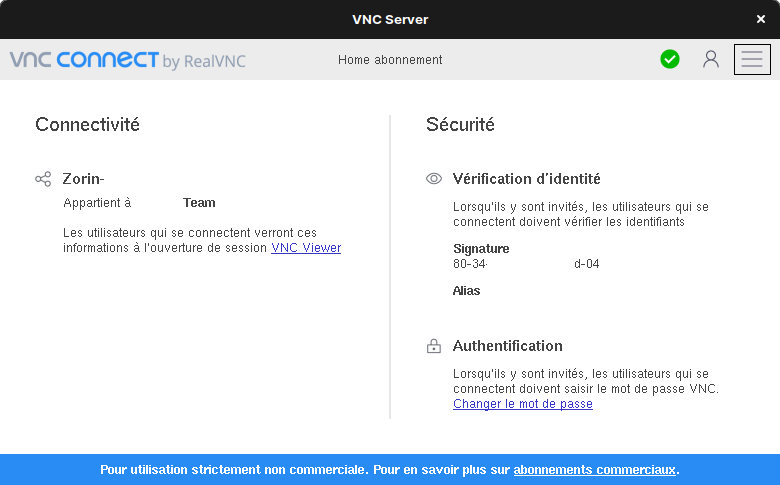Viewport: 780px width, 485px height.
Task: Click the green checkmark status icon
Action: [x=670, y=60]
